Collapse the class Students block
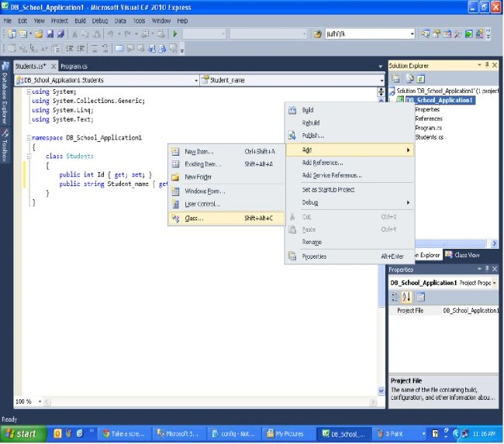This screenshot has height=444, width=504. (29, 157)
